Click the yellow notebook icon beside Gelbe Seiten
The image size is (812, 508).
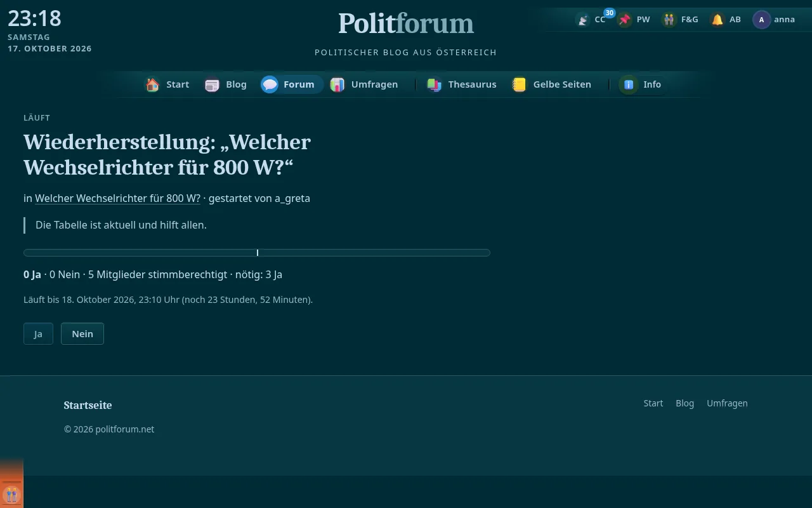(520, 84)
